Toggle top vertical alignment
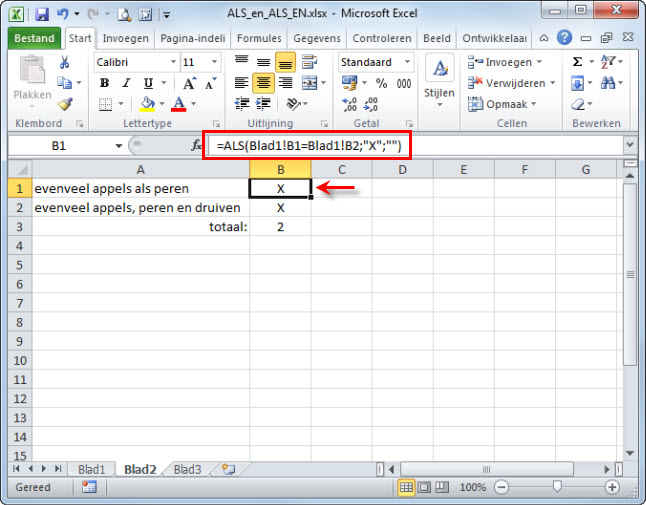The image size is (646, 505). [241, 62]
